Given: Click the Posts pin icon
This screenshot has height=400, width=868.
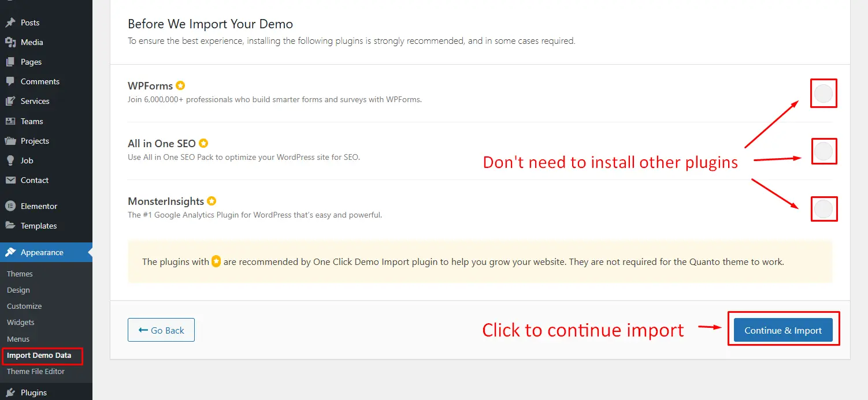Looking at the screenshot, I should pyautogui.click(x=10, y=23).
